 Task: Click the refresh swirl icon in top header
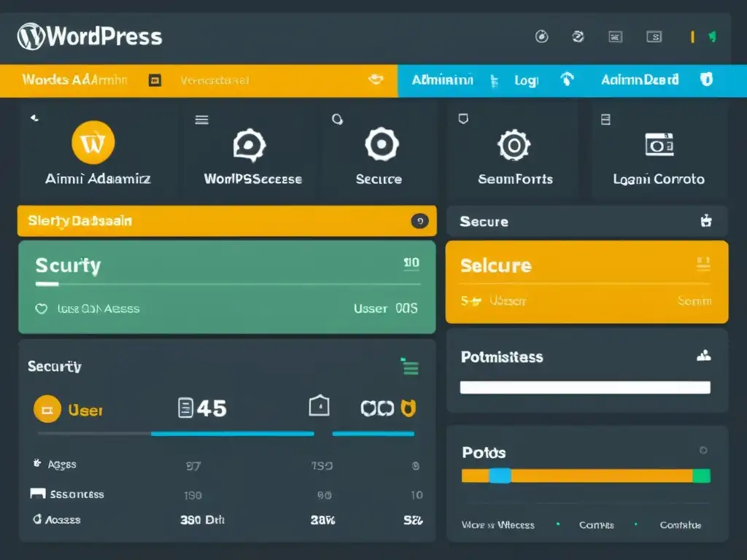(x=578, y=36)
